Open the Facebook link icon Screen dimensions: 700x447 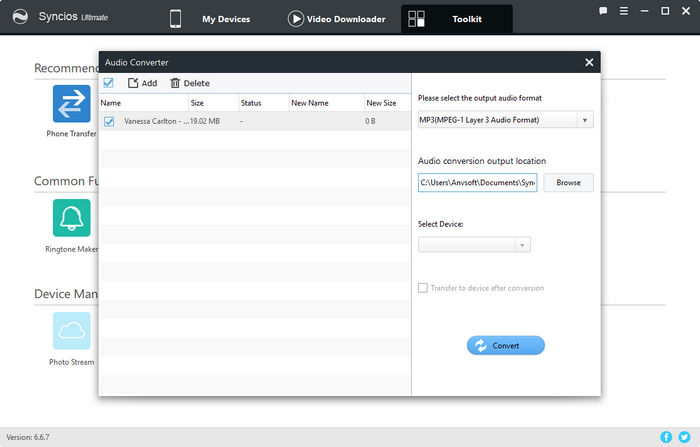[x=666, y=437]
